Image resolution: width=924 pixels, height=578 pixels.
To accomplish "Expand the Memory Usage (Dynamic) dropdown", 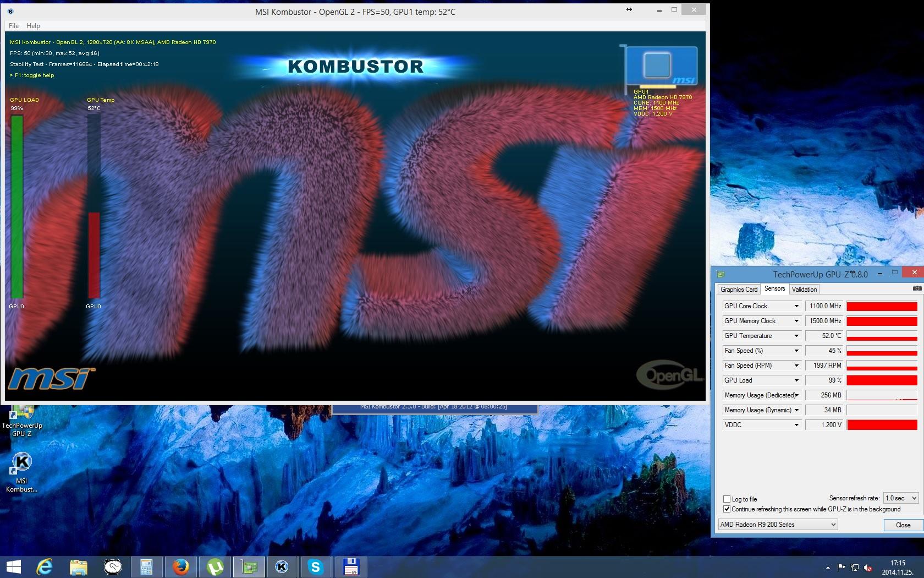I will 796,410.
